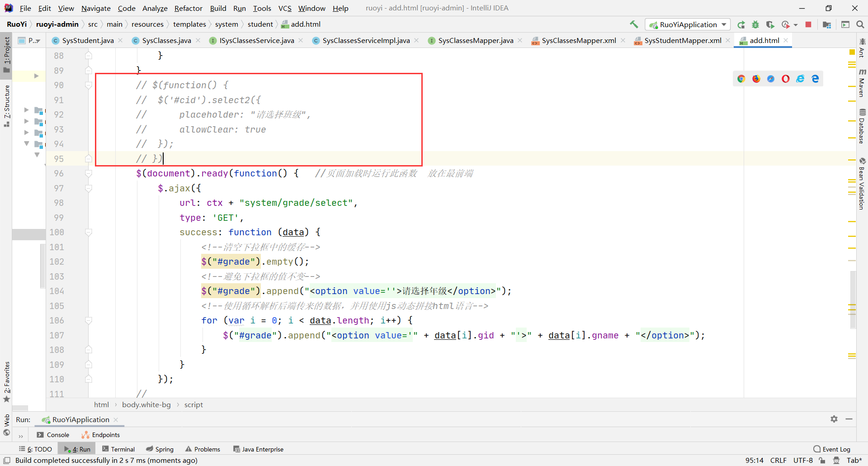Open the Refactor menu
The height and width of the screenshot is (466, 868).
pos(188,8)
